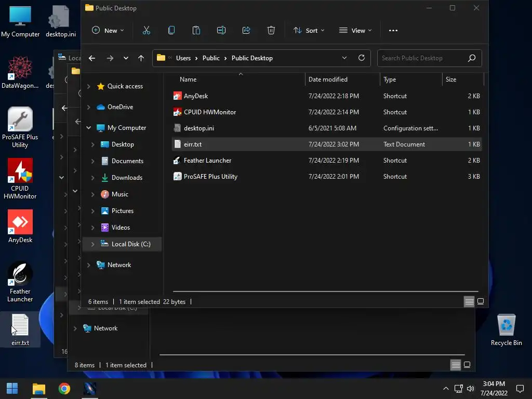Select the DataWagon desktop shortcut
The image size is (532, 399).
pos(20,73)
